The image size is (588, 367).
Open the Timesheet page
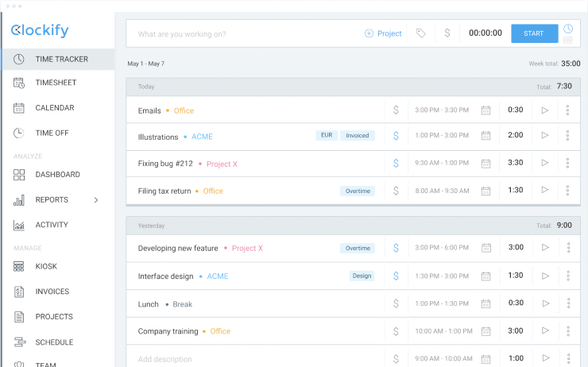click(x=56, y=83)
